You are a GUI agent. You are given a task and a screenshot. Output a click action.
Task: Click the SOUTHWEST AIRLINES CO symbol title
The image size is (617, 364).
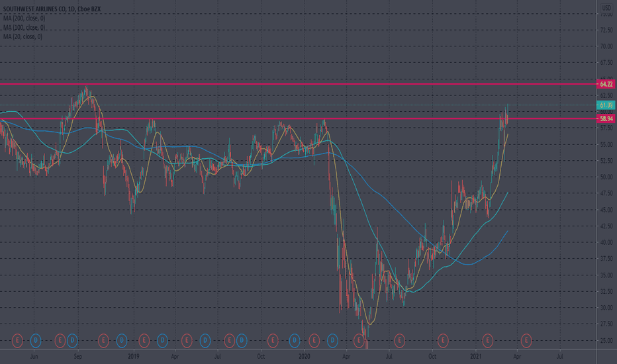point(34,9)
